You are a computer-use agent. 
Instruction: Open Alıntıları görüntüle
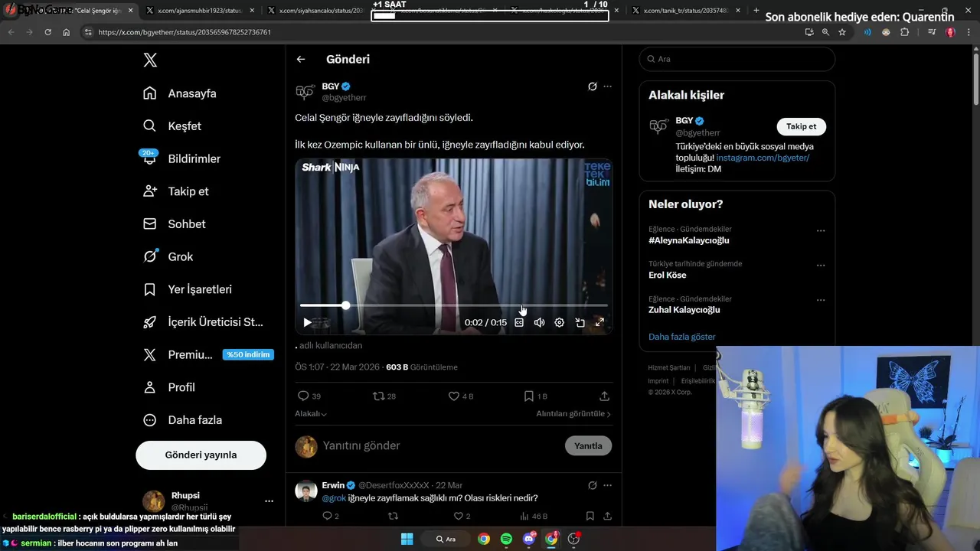573,414
